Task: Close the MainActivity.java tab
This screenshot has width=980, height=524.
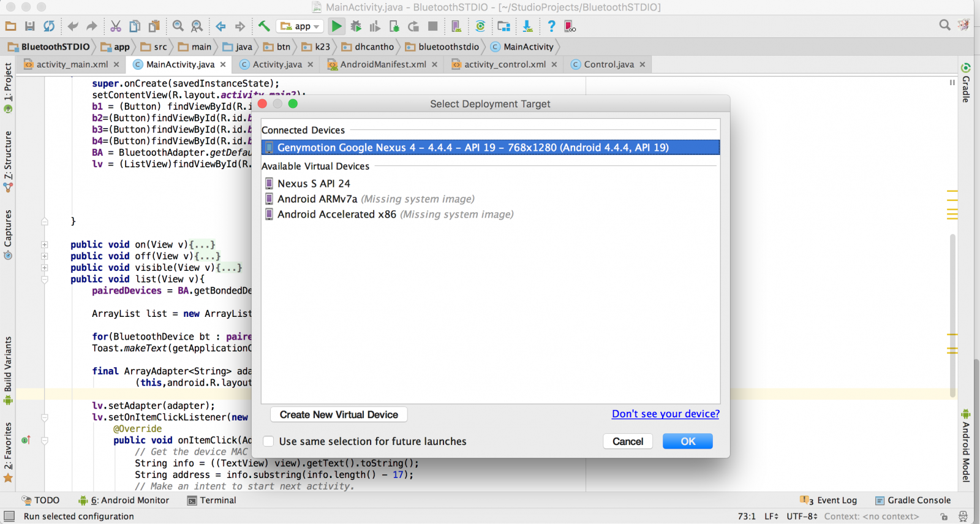Action: pos(223,64)
